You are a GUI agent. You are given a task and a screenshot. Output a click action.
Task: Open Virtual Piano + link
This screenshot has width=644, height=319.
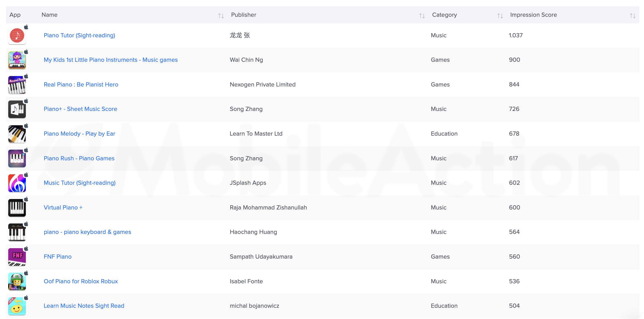click(63, 208)
